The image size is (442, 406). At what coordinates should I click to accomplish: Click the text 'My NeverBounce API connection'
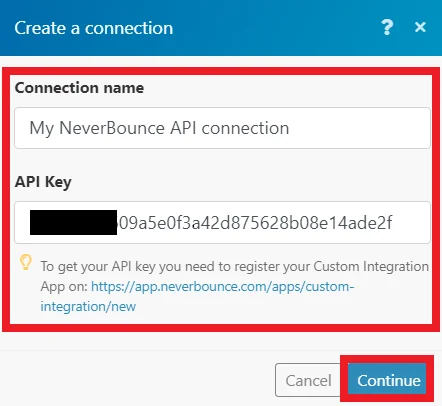pos(159,128)
